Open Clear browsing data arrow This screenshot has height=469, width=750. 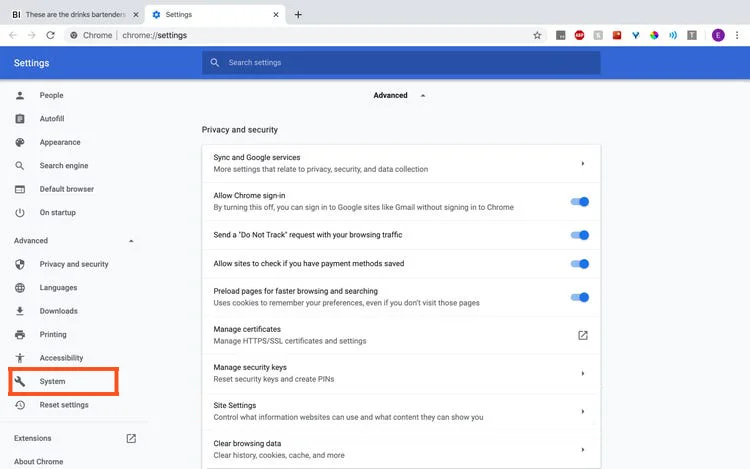pos(583,450)
